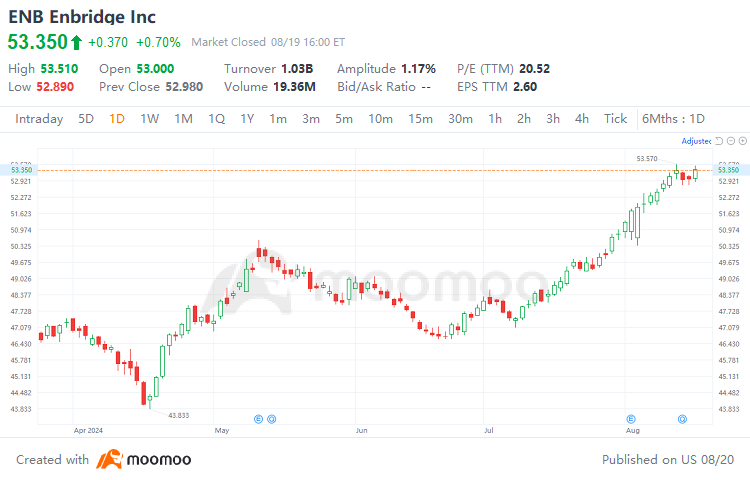Open the August dividend marker near chart end

[683, 419]
